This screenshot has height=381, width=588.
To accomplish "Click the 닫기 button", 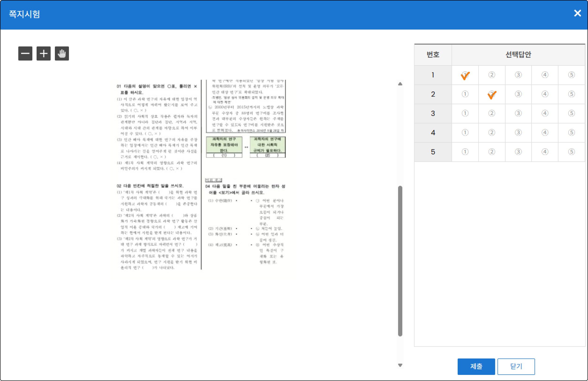I will [x=516, y=366].
